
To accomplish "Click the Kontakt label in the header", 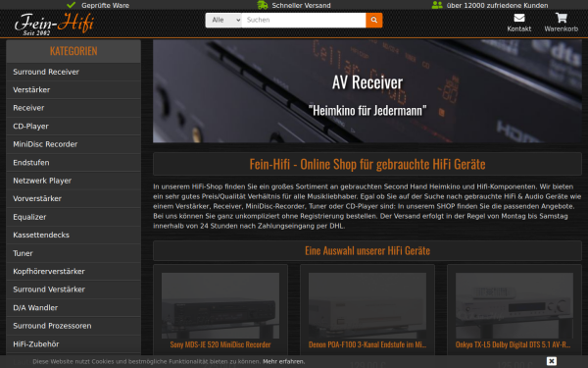I will (x=519, y=28).
